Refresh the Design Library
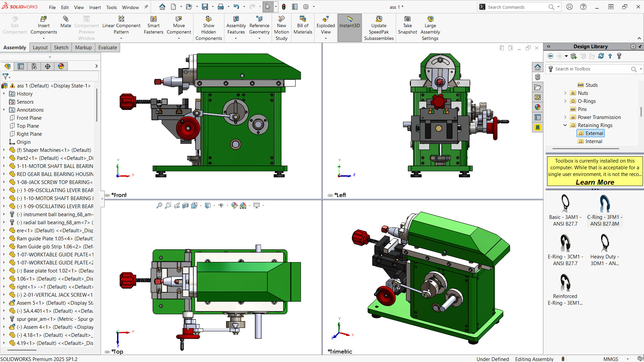This screenshot has width=644, height=362. point(601,56)
